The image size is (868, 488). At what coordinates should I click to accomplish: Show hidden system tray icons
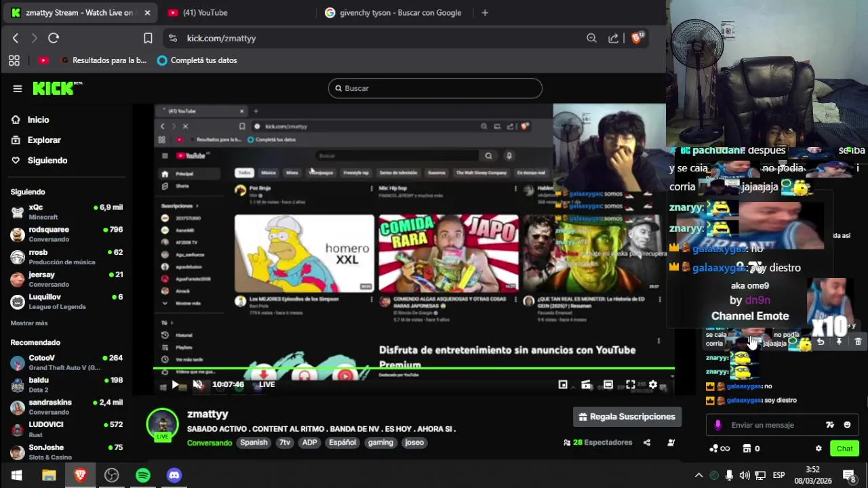[x=698, y=475]
